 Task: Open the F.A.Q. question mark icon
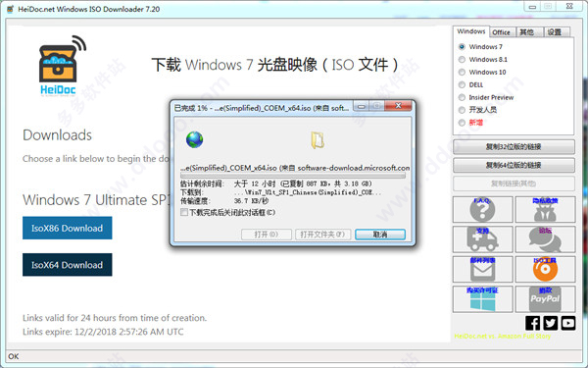pyautogui.click(x=482, y=210)
